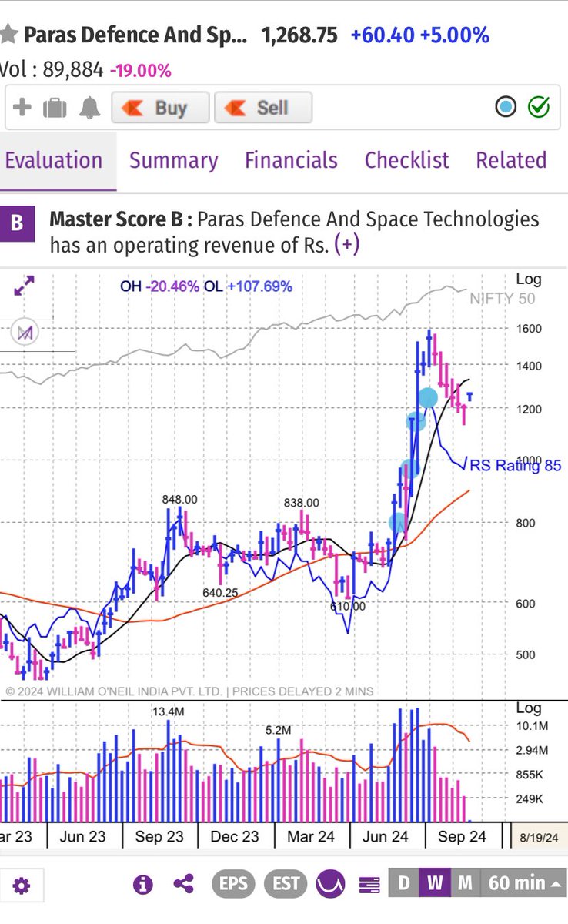Image resolution: width=568 pixels, height=924 pixels.
Task: Click the Paras Defence And Sp... title
Action: 136,35
